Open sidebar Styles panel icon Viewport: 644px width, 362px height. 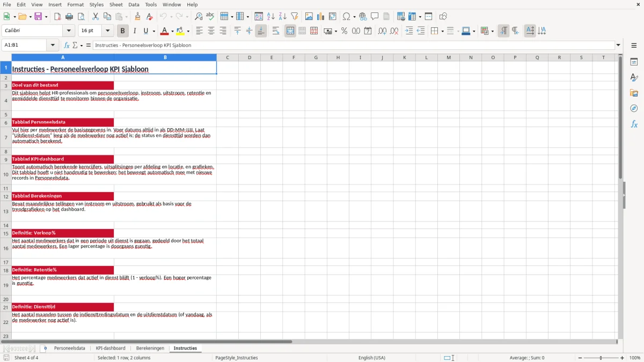(x=634, y=77)
